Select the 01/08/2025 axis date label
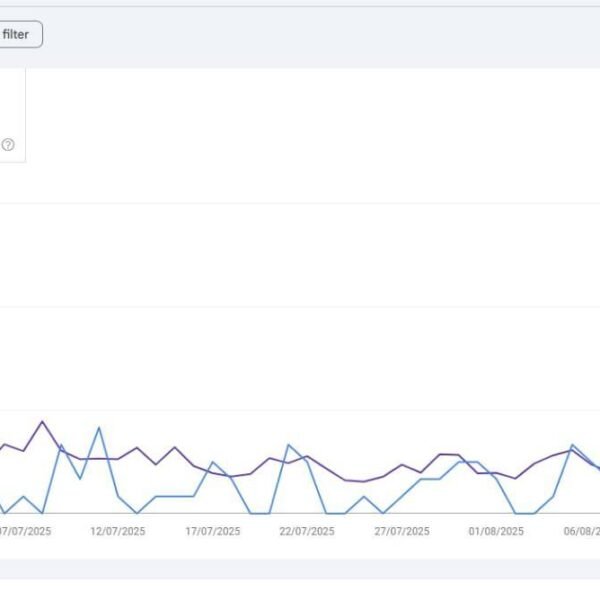This screenshot has width=600, height=600. click(496, 531)
